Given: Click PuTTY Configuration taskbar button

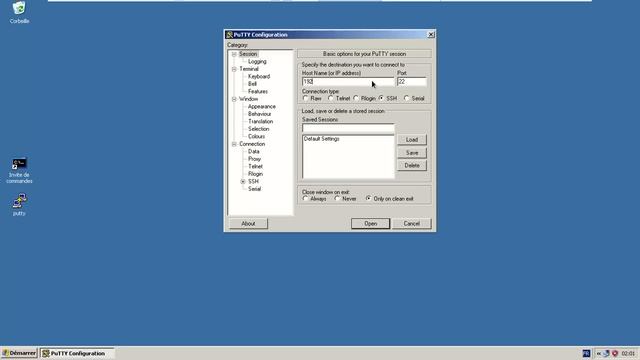Looking at the screenshot, I should [x=77, y=353].
